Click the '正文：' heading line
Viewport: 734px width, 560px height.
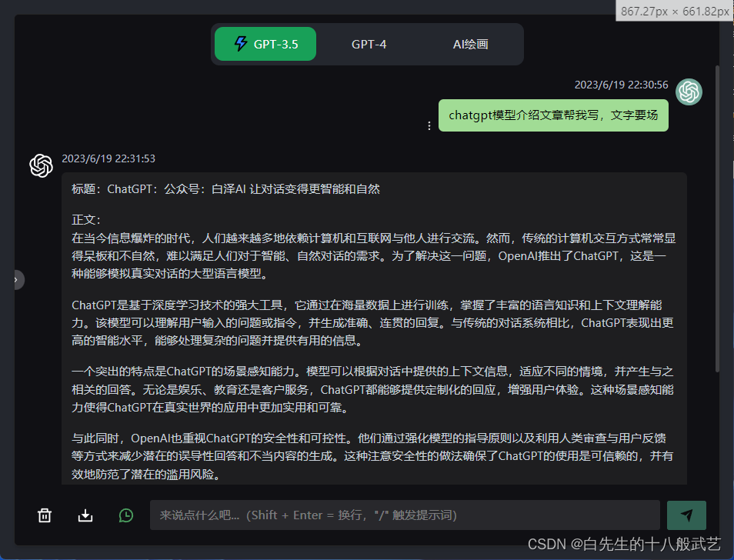click(x=86, y=220)
